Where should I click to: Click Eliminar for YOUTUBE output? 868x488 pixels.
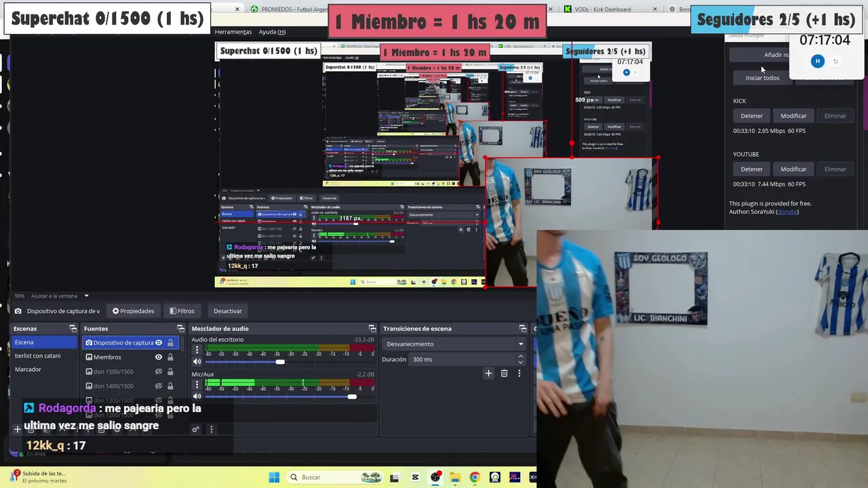click(835, 169)
